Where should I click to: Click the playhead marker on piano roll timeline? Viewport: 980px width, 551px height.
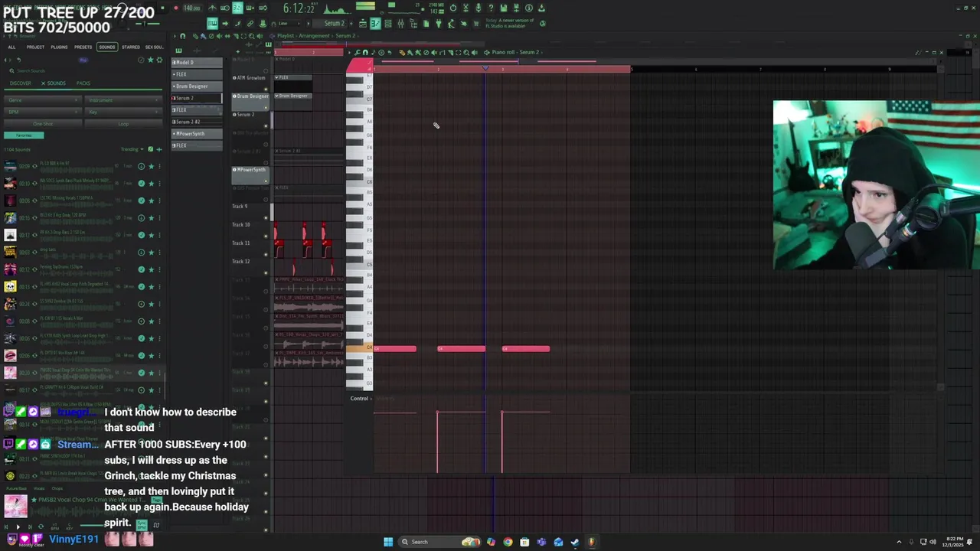point(485,69)
